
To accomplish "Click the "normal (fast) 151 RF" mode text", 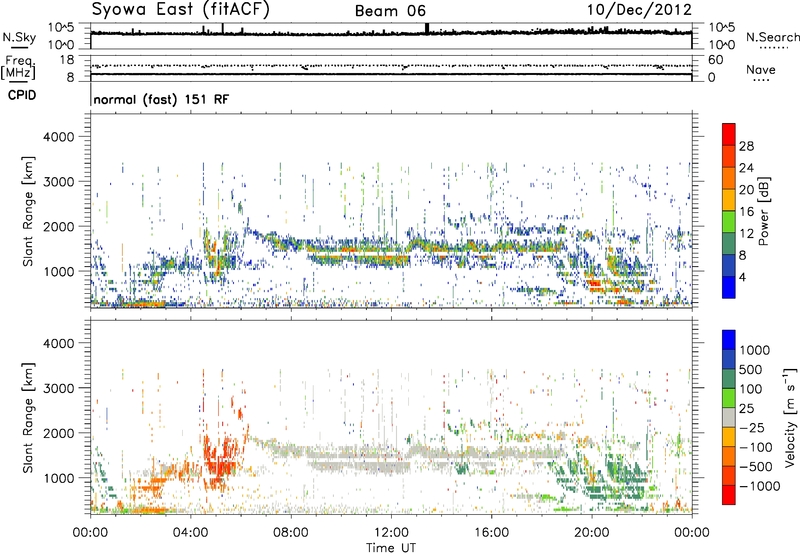I will tap(161, 99).
